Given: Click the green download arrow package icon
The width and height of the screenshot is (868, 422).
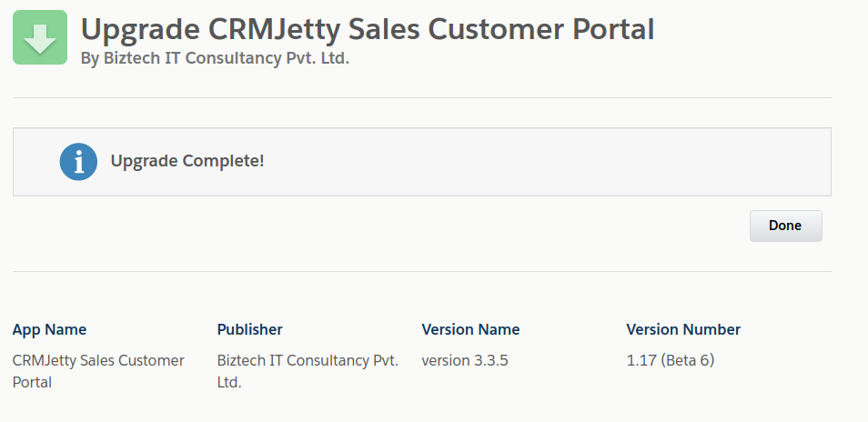Looking at the screenshot, I should point(40,37).
